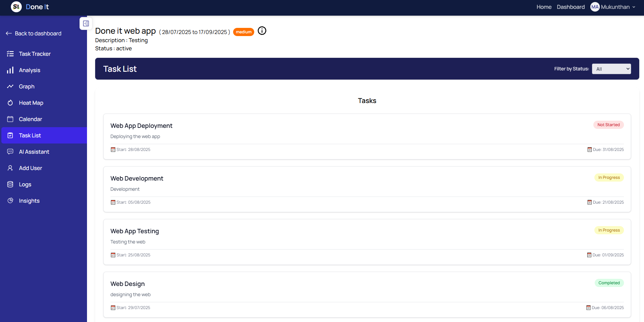Open the Graph view
This screenshot has height=322, width=644.
pos(44,86)
